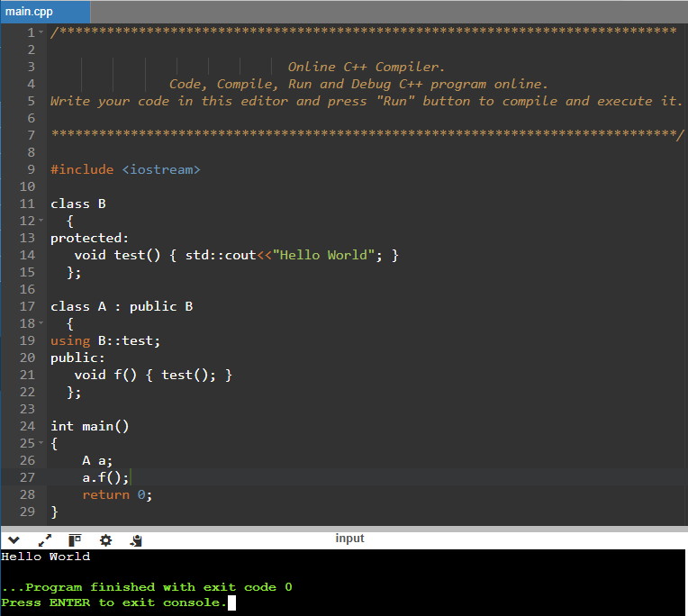Viewport: 688px width, 616px height.
Task: Click 'Online C++ Compiler.' comment text
Action: coord(366,67)
